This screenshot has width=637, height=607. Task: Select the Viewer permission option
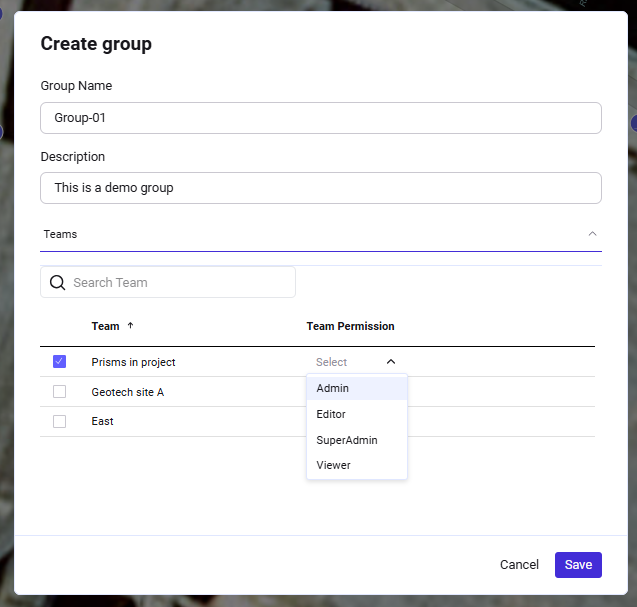pyautogui.click(x=334, y=465)
